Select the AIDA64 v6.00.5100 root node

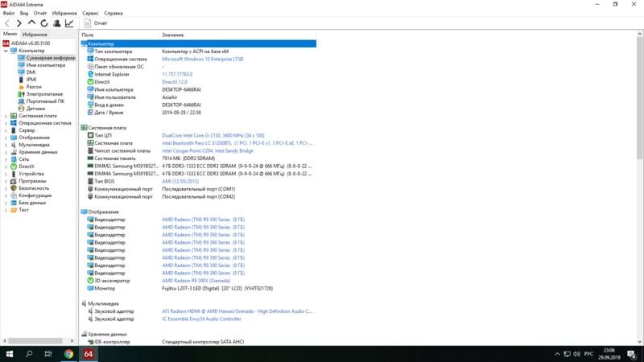[31, 43]
